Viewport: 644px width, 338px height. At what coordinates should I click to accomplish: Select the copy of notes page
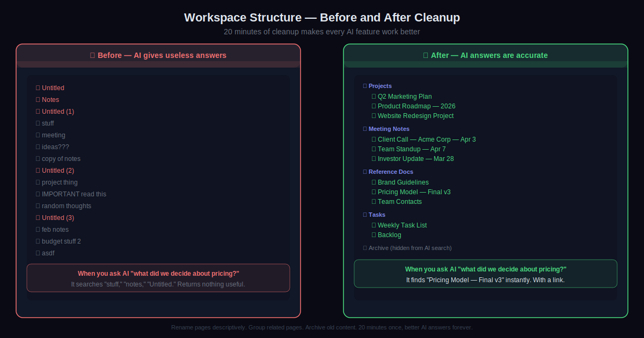[61, 159]
